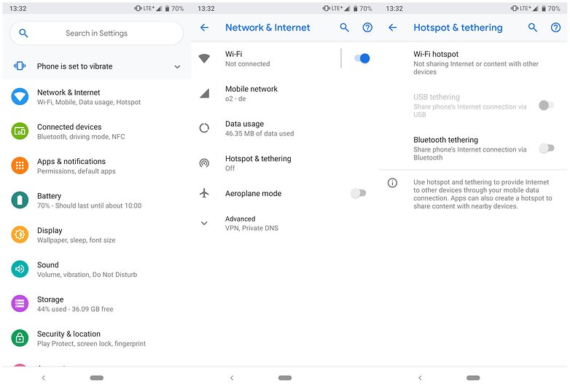The height and width of the screenshot is (392, 570).
Task: Open help on Network & Internet screen
Action: coord(367,27)
